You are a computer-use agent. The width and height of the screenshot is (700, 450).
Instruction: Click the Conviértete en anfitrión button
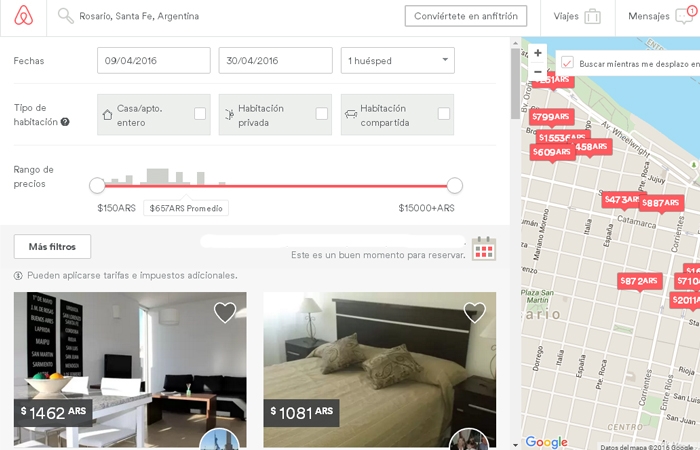pos(466,16)
